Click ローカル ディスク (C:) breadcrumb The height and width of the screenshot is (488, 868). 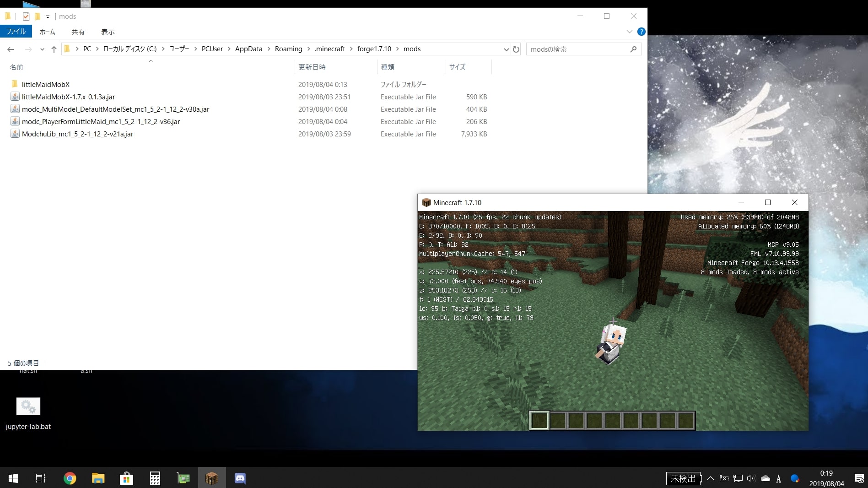coord(130,49)
